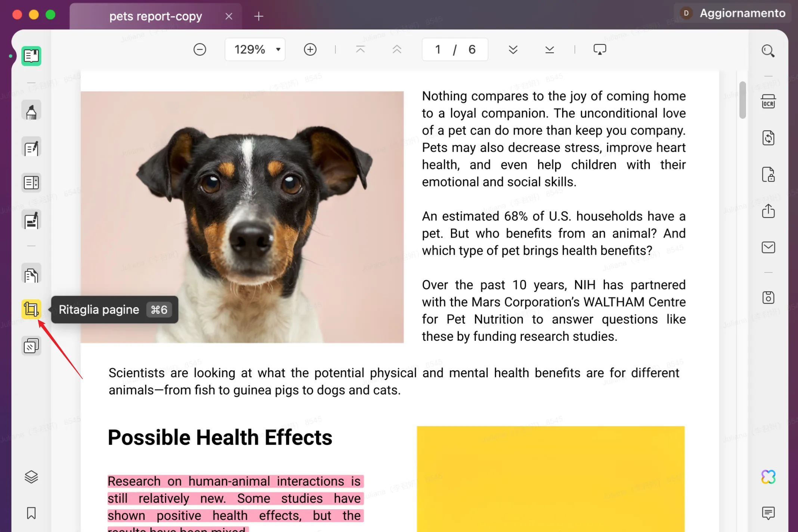Click the pink highlighted research paragraph
This screenshot has width=798, height=532.
coord(235,503)
